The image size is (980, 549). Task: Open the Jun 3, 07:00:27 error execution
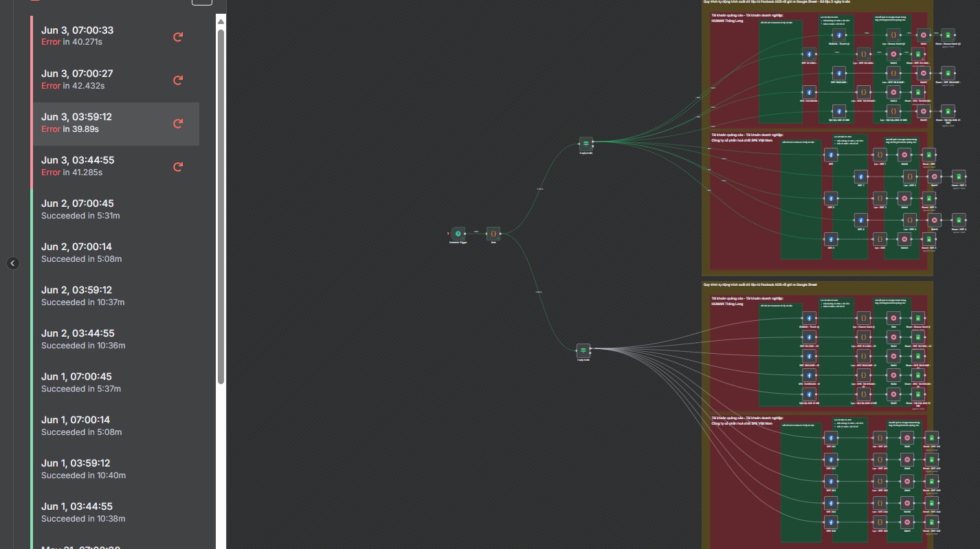click(115, 80)
